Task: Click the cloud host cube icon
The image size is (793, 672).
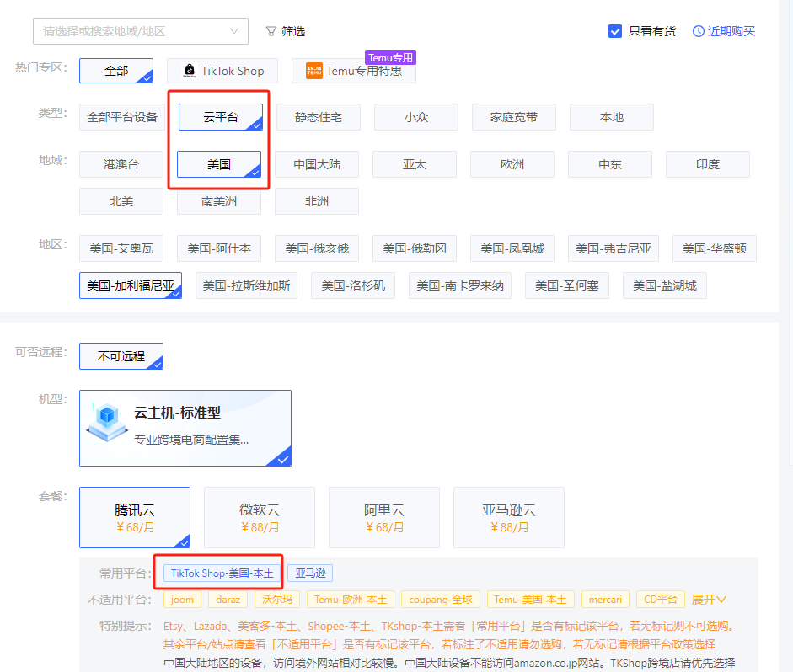Action: coord(107,423)
